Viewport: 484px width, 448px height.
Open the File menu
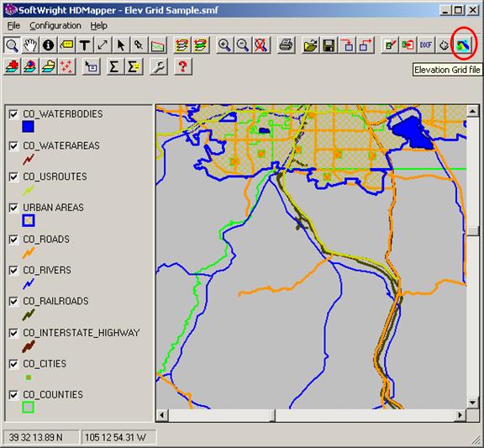coord(13,25)
